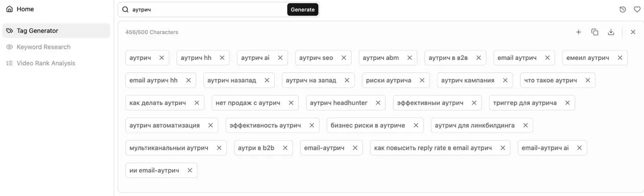This screenshot has width=644, height=196.
Task: Select Tag Generator in sidebar
Action: 56,31
